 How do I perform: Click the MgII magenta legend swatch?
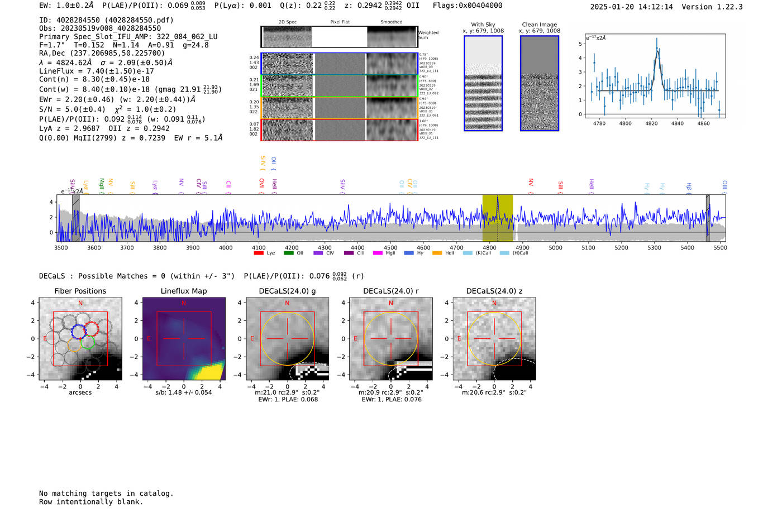coord(378,253)
